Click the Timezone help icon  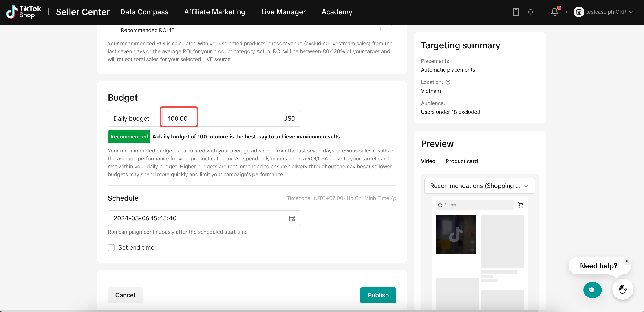pos(393,198)
